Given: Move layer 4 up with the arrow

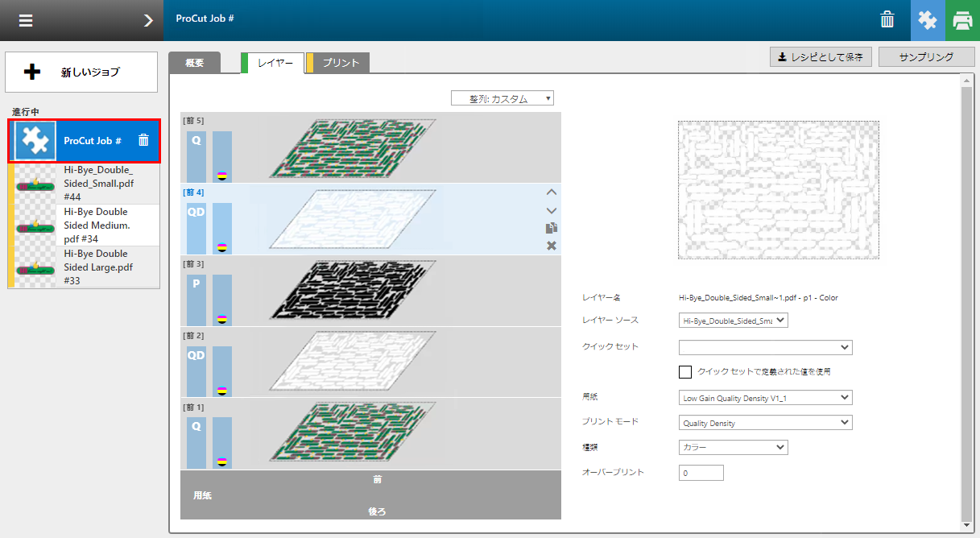Looking at the screenshot, I should [x=552, y=192].
